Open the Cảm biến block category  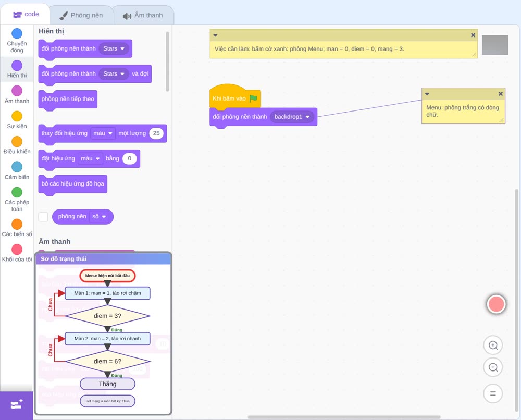17,171
